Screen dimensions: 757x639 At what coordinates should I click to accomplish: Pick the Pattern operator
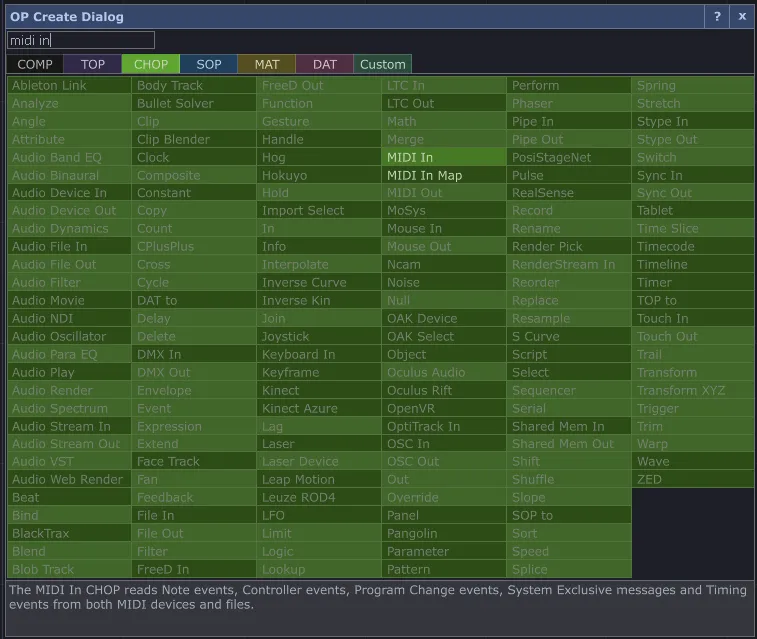click(444, 570)
